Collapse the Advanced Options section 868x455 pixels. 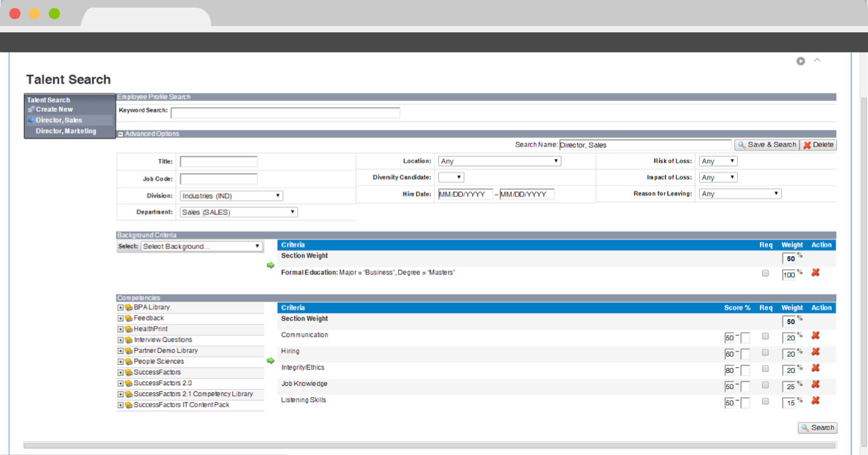click(121, 134)
